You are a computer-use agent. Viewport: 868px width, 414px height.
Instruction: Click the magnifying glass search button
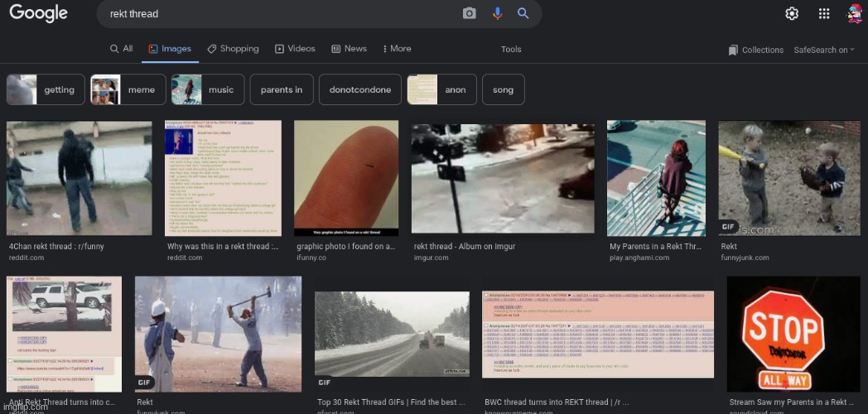click(523, 13)
